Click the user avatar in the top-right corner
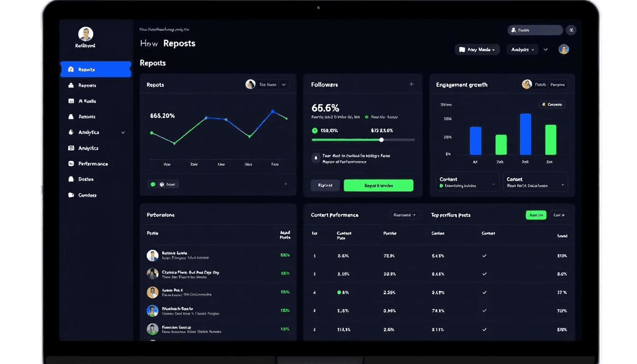The height and width of the screenshot is (364, 637). pos(564,49)
